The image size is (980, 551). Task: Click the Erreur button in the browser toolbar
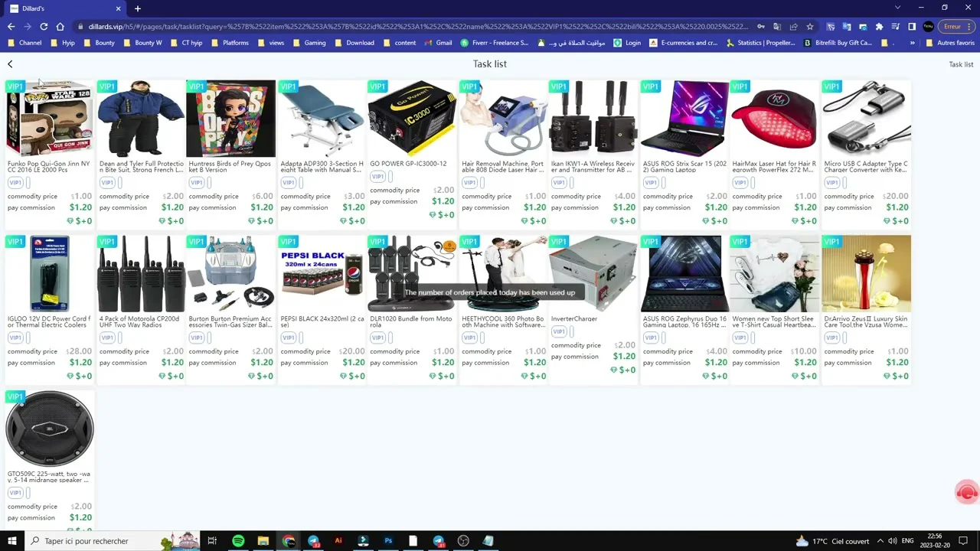tap(957, 27)
